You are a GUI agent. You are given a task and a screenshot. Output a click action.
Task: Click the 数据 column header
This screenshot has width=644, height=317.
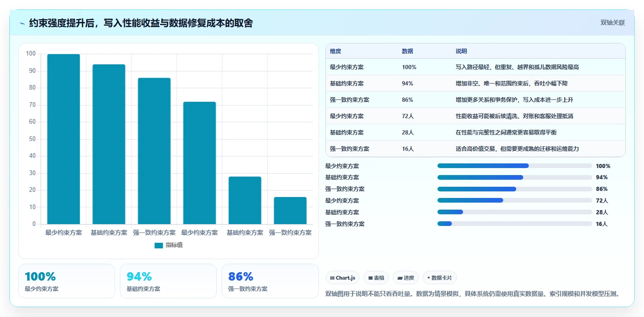407,51
